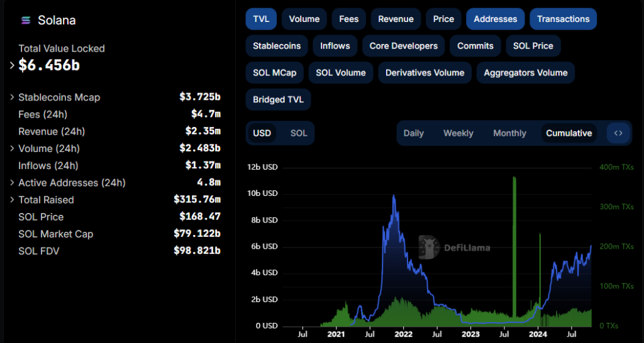Enable the SOL MCap metric

pos(275,73)
